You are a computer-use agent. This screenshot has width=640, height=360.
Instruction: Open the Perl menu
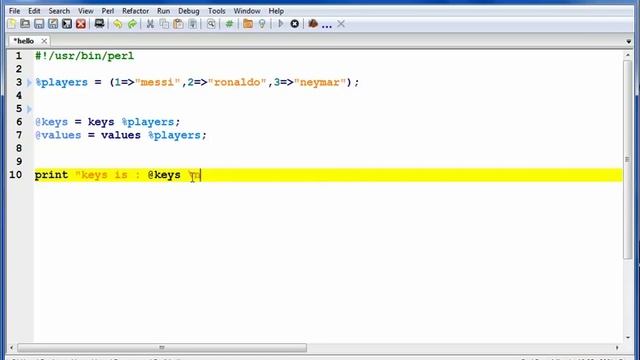108,11
